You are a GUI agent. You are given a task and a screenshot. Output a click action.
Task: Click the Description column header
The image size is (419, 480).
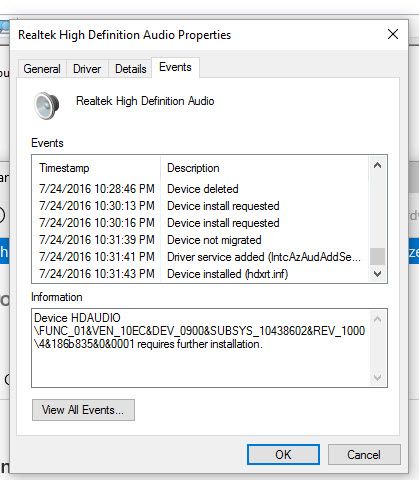click(x=265, y=168)
